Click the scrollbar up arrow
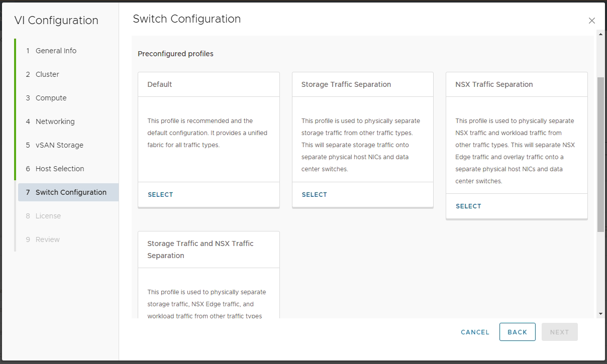The height and width of the screenshot is (364, 607). click(x=600, y=34)
